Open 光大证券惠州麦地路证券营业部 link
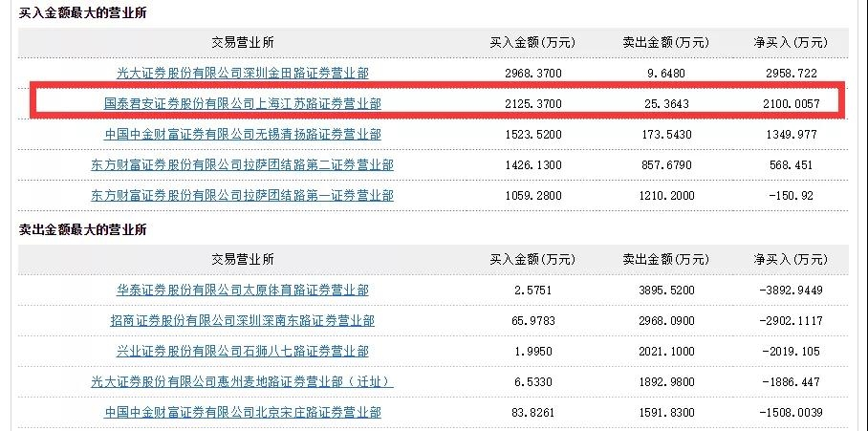The height and width of the screenshot is (431, 868). [243, 381]
